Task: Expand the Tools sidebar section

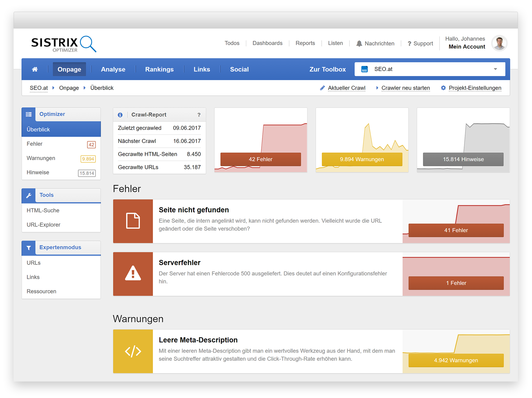Action: coord(47,195)
